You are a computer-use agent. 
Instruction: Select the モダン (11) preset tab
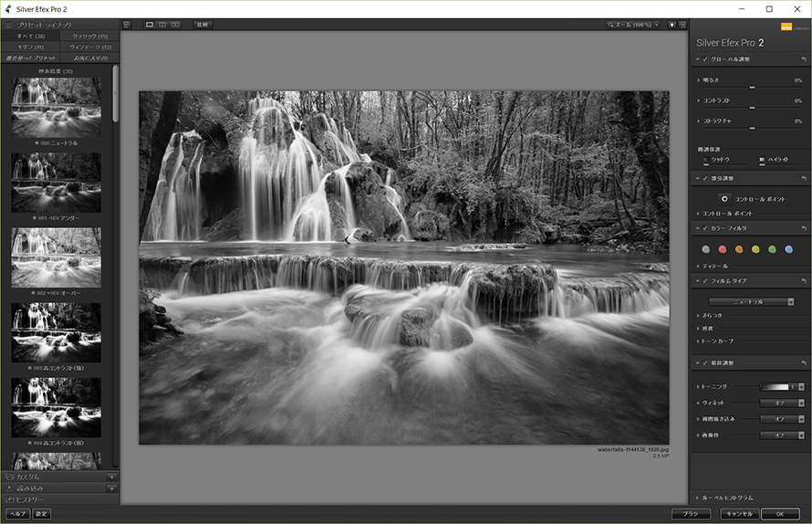(30, 47)
